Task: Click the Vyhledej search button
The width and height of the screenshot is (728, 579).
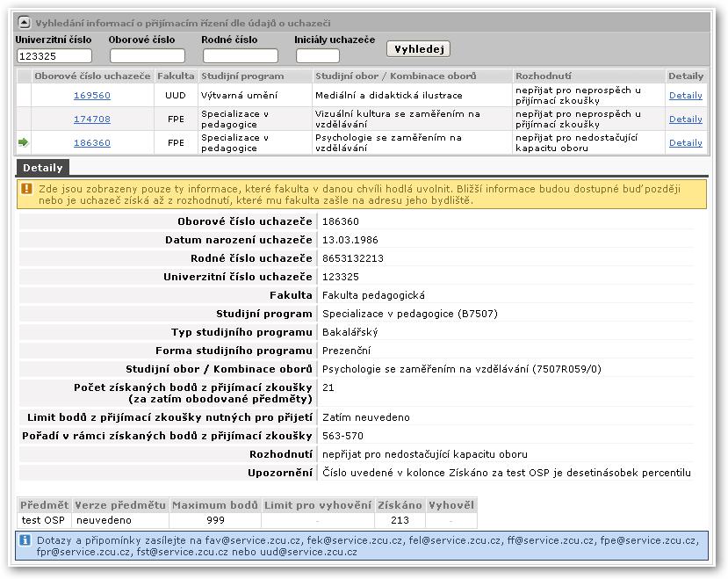Action: pyautogui.click(x=418, y=49)
